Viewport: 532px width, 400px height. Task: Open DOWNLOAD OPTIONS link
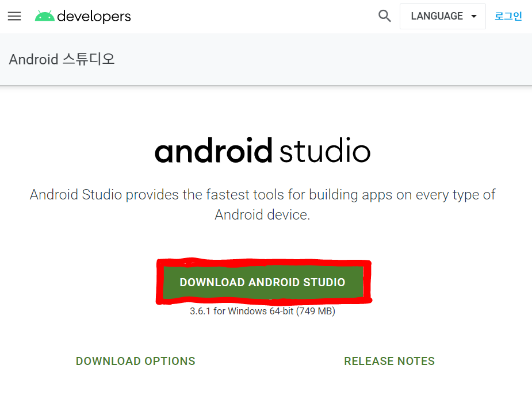point(136,361)
